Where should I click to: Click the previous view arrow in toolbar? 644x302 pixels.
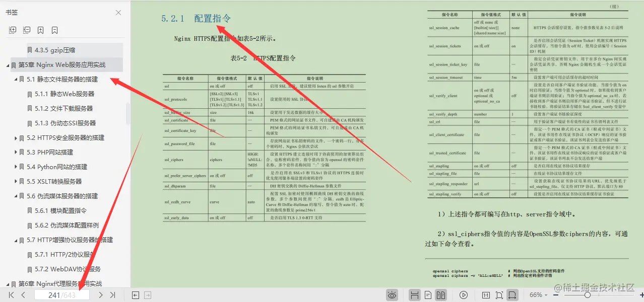135,294
